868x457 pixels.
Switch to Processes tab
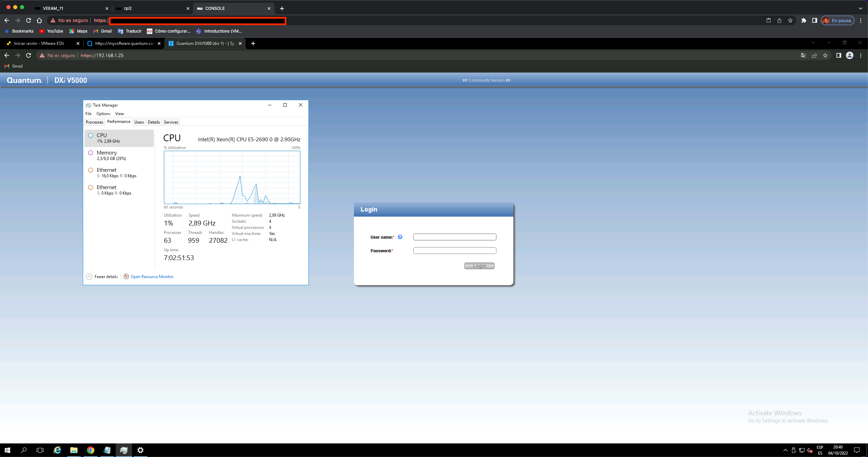click(x=94, y=122)
